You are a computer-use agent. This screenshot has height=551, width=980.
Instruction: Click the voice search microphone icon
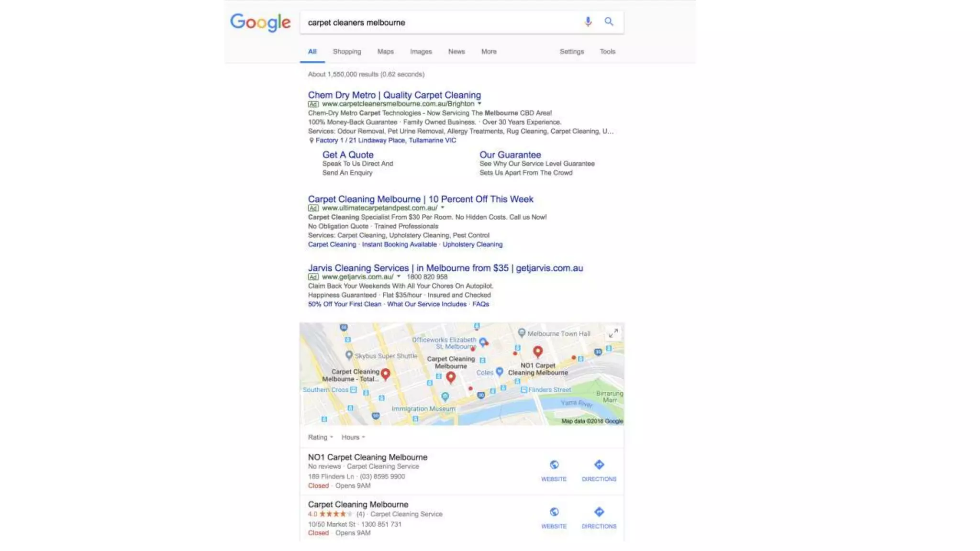pos(588,22)
